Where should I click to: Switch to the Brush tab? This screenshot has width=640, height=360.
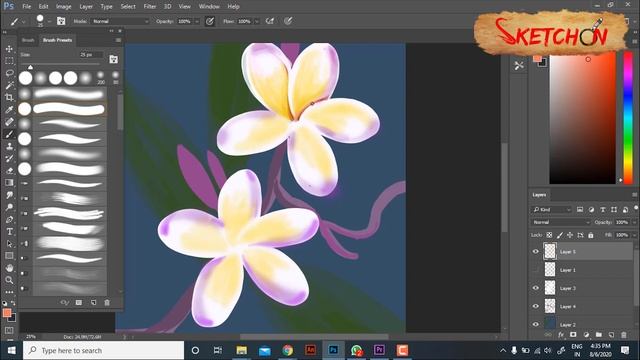coord(28,40)
